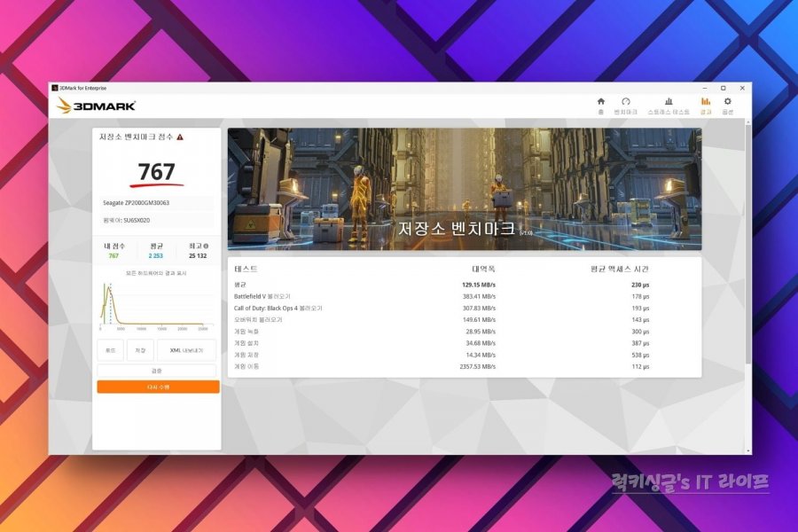Click the 14.34 MB/s bandwidth value
Viewport: 798px width, 532px height.
click(481, 355)
